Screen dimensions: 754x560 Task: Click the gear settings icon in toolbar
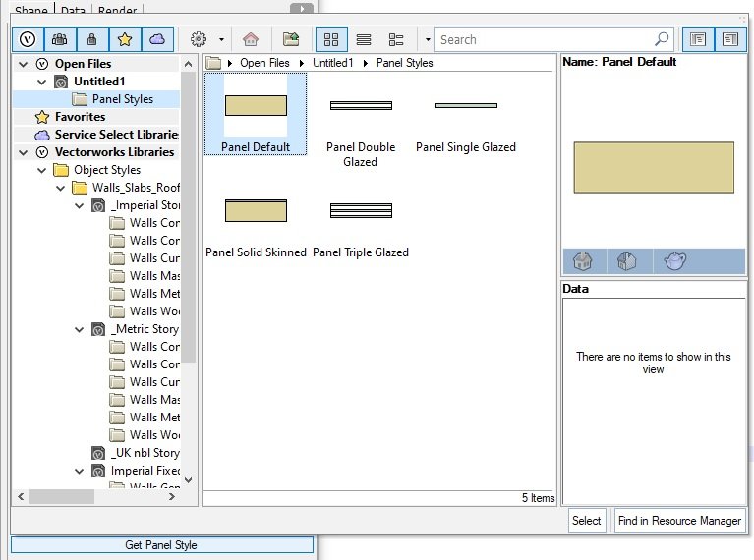[199, 39]
